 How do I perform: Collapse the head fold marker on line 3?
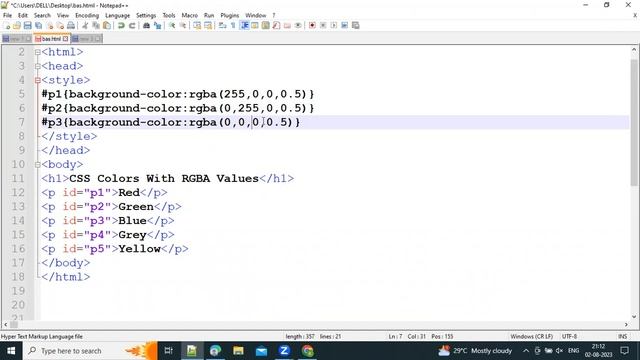(38, 66)
